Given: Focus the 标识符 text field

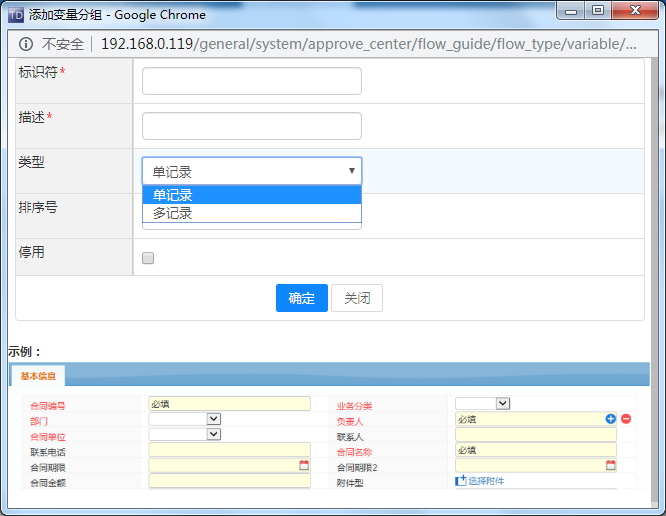Looking at the screenshot, I should 252,81.
